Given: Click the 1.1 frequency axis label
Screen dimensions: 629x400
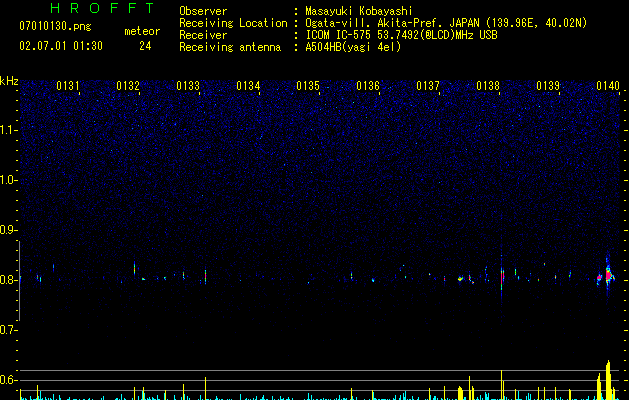Looking at the screenshot, I should click(x=8, y=130).
